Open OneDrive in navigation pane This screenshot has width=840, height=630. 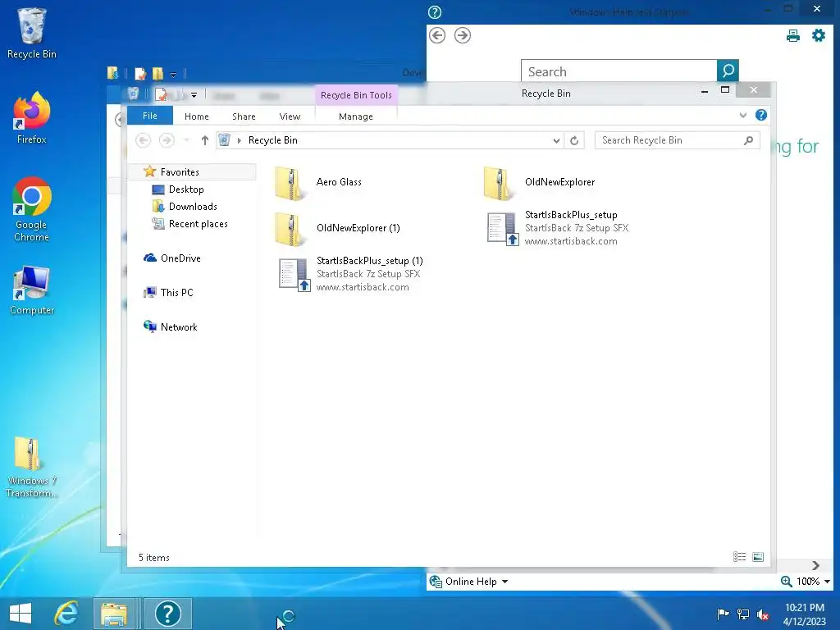tap(180, 258)
